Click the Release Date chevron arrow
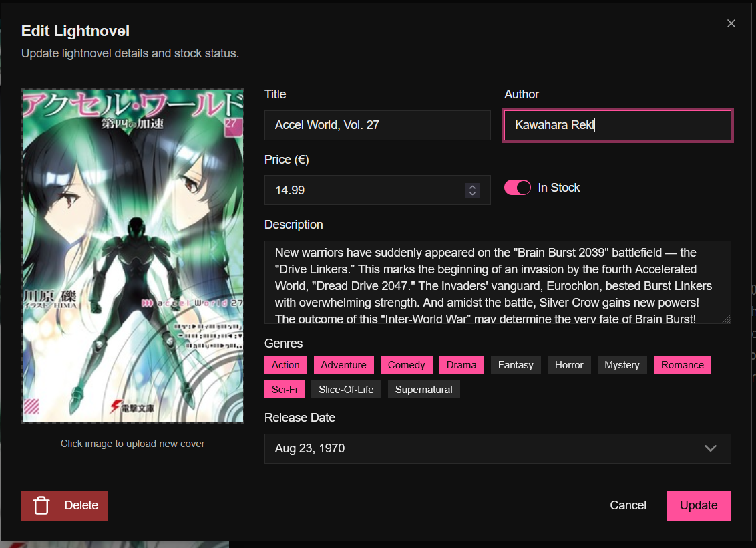The width and height of the screenshot is (756, 548). tap(711, 448)
